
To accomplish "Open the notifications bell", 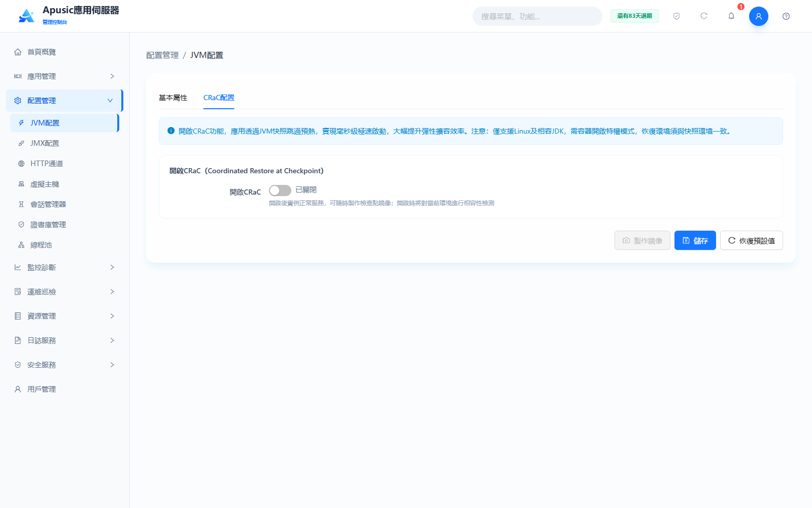I will click(731, 16).
